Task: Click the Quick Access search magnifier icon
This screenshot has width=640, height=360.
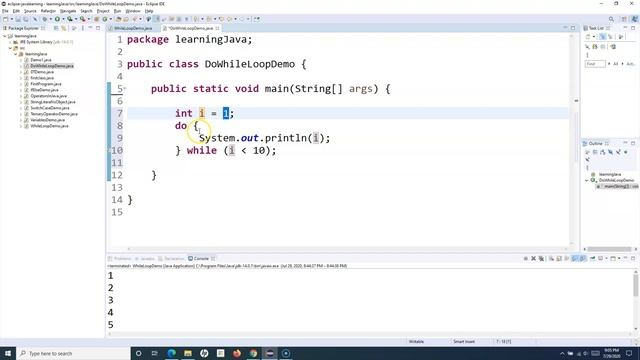Action: (611, 19)
